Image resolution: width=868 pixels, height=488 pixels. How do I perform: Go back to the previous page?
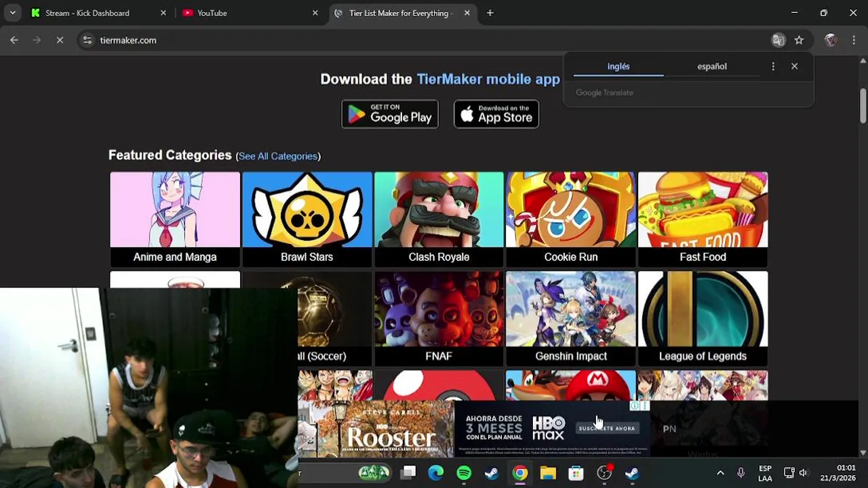(14, 40)
